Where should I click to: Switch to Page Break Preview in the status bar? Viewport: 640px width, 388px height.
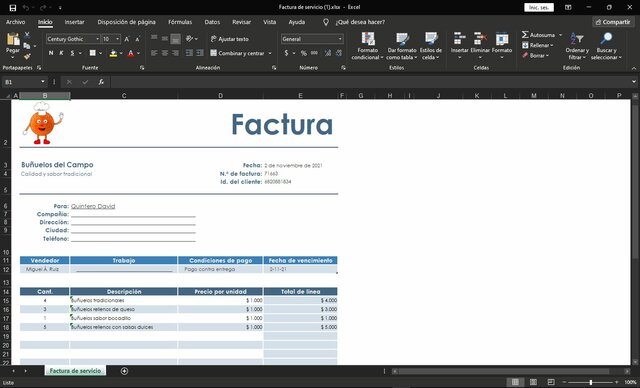(551, 382)
